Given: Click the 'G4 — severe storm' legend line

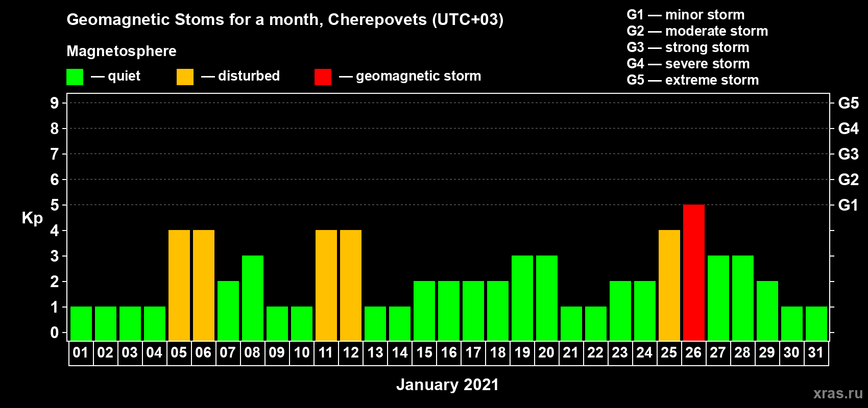Looking at the screenshot, I should [688, 64].
